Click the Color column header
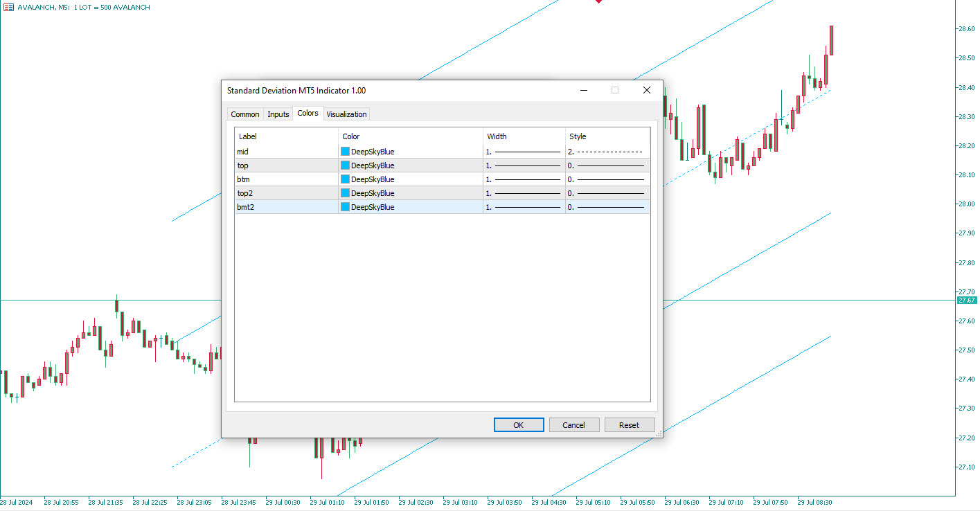Image resolution: width=980 pixels, height=511 pixels. coord(411,136)
